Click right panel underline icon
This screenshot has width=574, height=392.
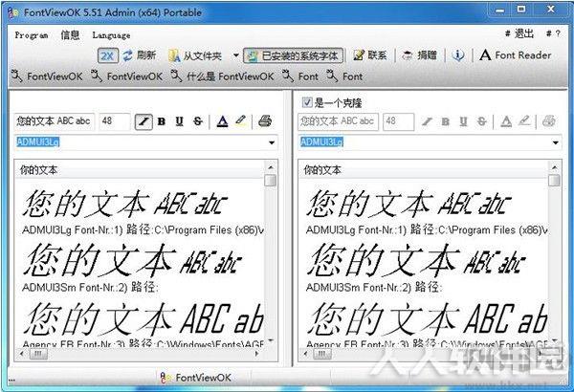click(x=463, y=121)
